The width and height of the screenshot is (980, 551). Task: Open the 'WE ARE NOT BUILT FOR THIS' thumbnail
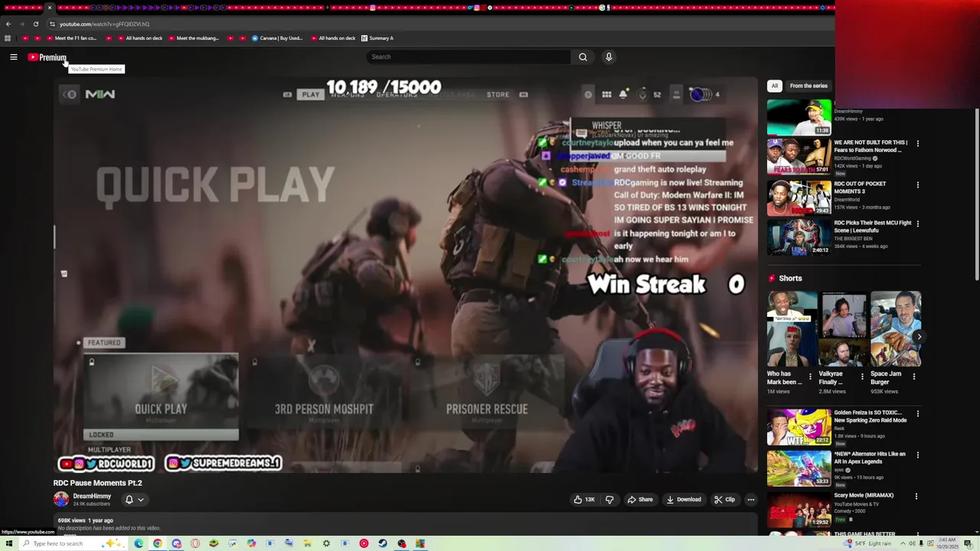(799, 157)
